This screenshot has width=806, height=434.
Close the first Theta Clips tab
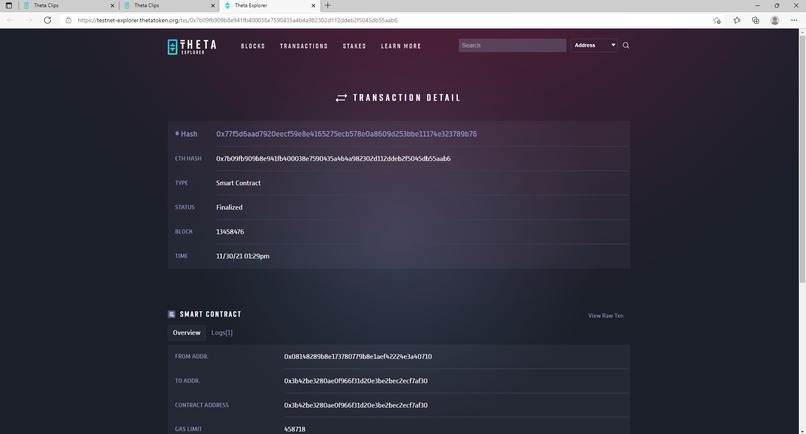pyautogui.click(x=113, y=5)
